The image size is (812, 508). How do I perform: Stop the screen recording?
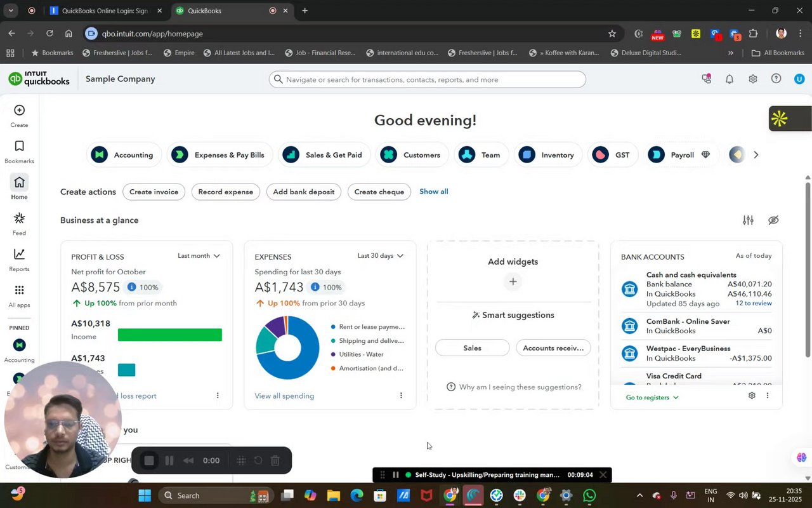tap(149, 460)
